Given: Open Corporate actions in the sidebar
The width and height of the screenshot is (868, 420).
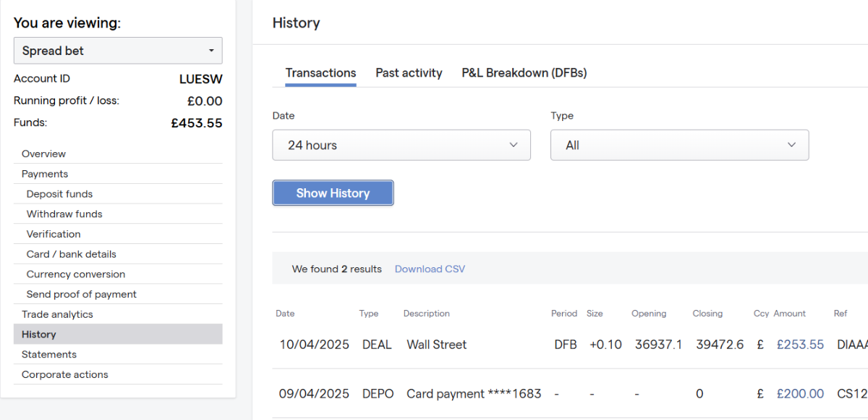Looking at the screenshot, I should [65, 374].
